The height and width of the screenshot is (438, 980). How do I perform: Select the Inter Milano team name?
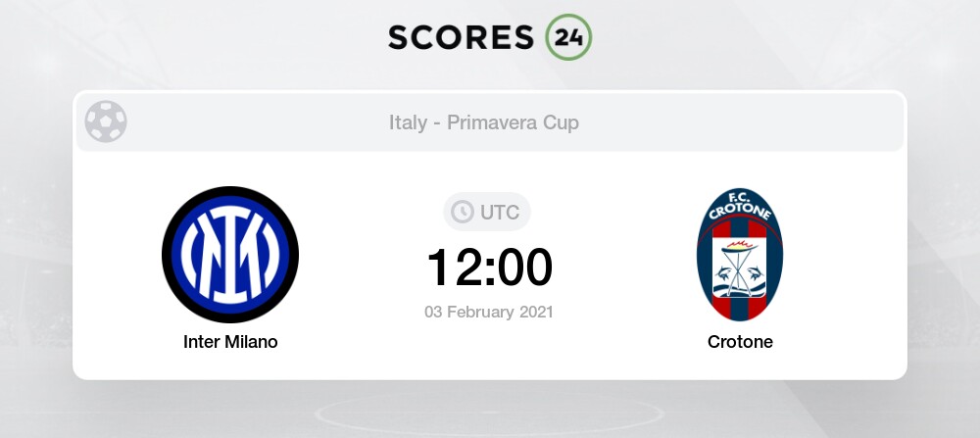[230, 342]
